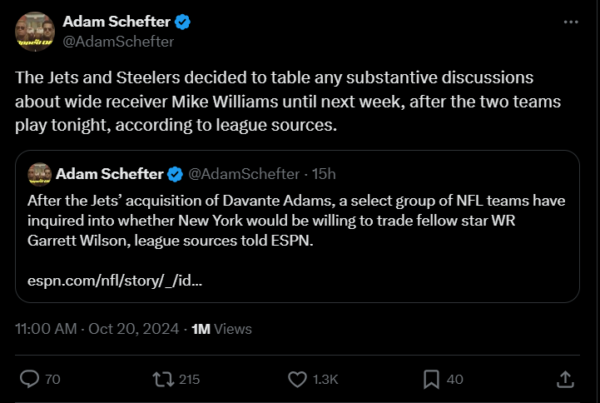
Task: Like the tweet with the heart icon
Action: (x=296, y=379)
